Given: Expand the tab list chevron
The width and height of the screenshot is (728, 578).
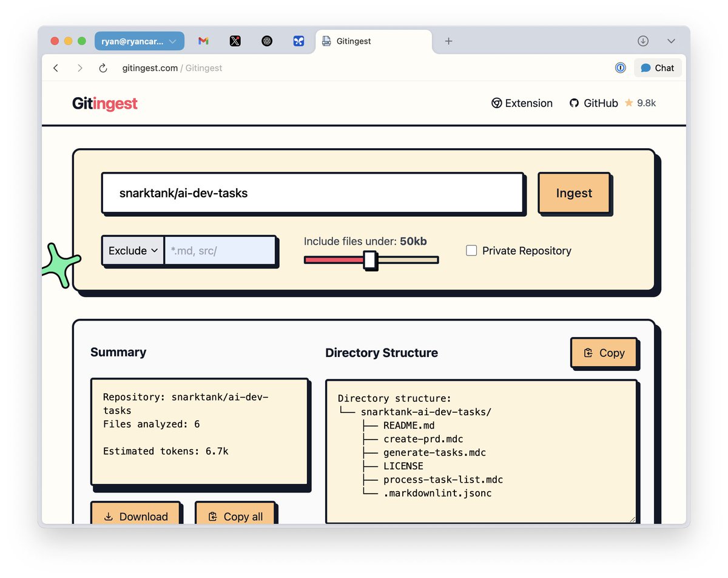Looking at the screenshot, I should [671, 41].
